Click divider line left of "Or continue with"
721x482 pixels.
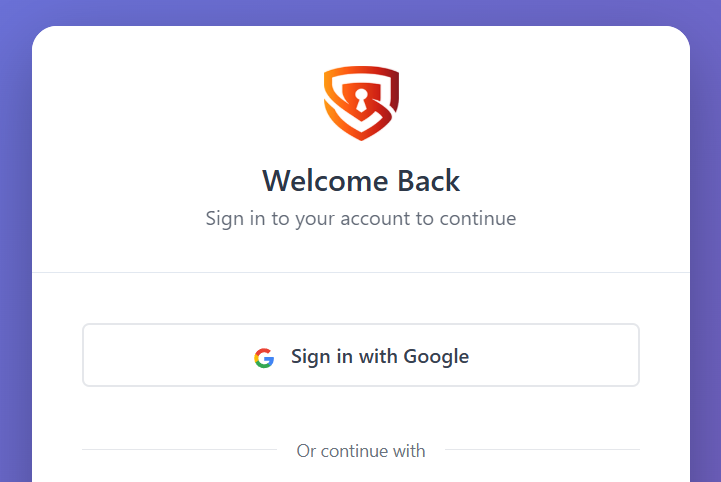[x=180, y=450]
